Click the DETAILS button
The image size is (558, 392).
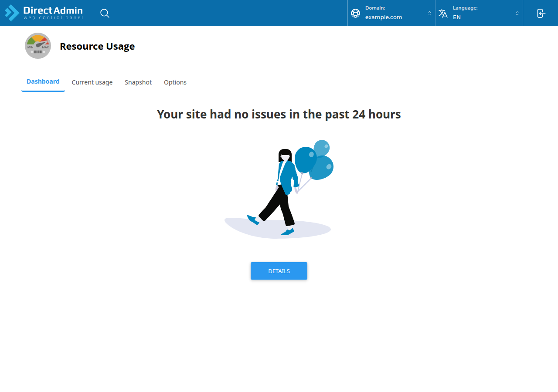[x=279, y=271]
